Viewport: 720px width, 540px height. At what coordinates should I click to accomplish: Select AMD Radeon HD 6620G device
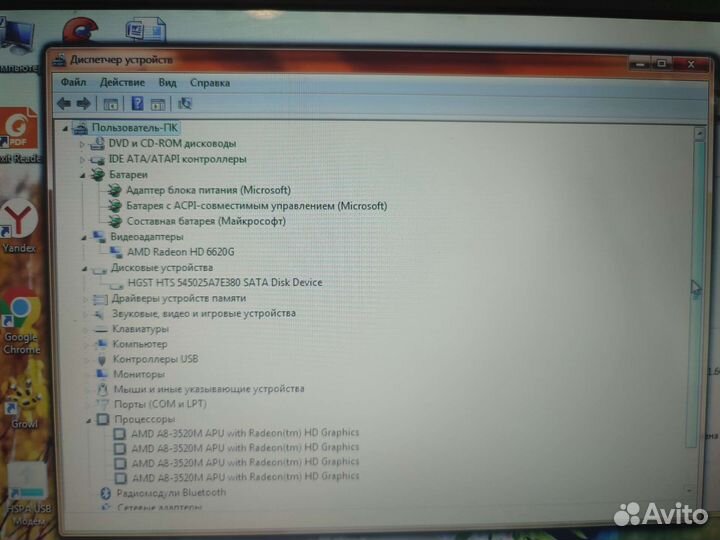[x=180, y=252]
